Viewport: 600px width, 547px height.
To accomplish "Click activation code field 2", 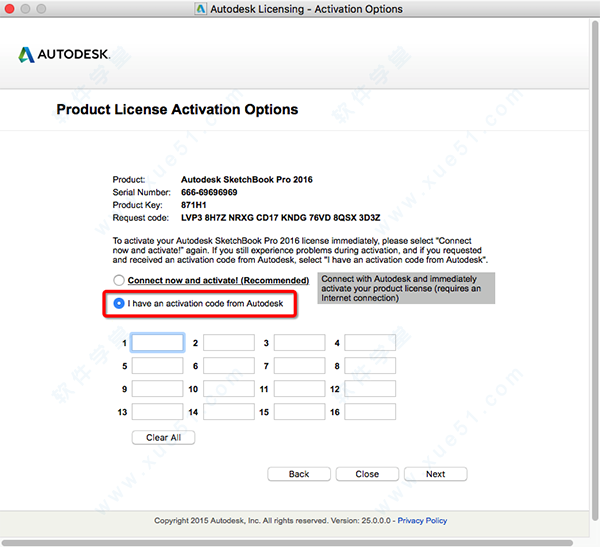I will [229, 343].
